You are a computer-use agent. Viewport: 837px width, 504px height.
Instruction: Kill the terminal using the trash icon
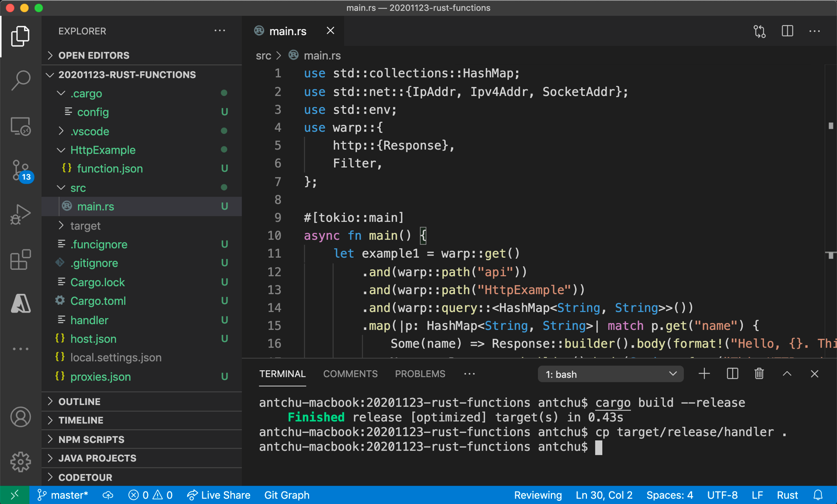pos(759,374)
